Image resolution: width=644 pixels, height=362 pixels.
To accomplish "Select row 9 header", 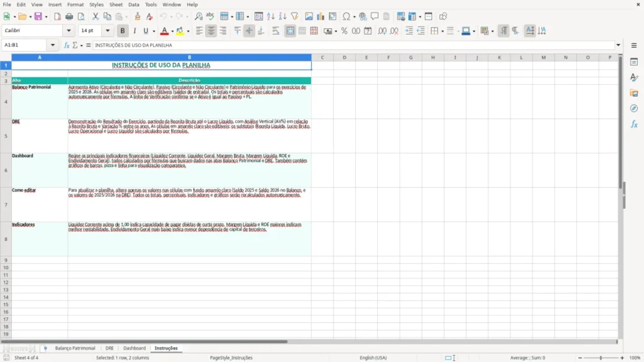I will click(x=6, y=260).
